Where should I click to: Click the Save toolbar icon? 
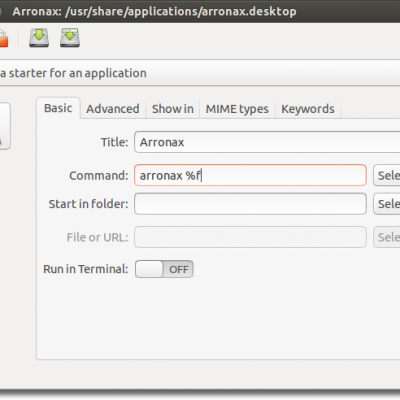point(39,38)
